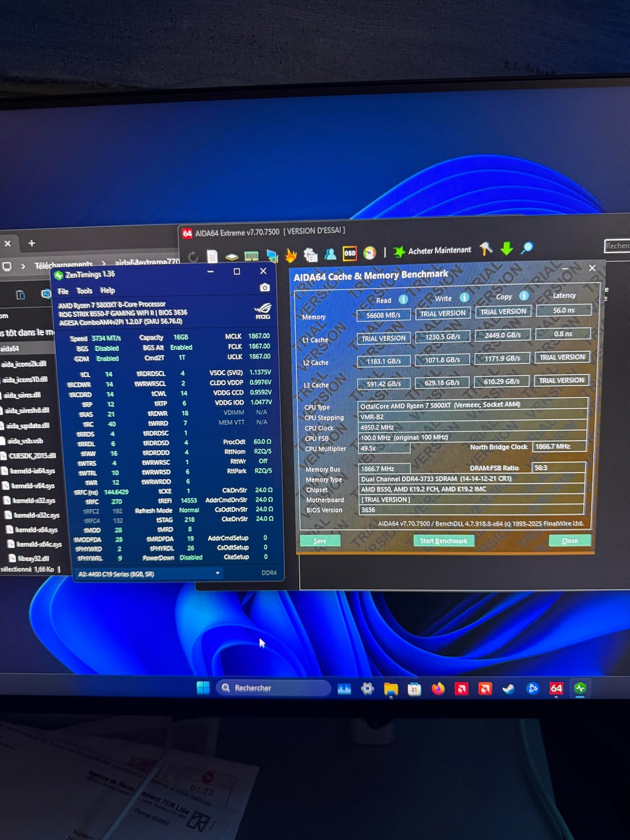This screenshot has height=840, width=630.
Task: Open the ZenTimings File menu
Action: 63,291
